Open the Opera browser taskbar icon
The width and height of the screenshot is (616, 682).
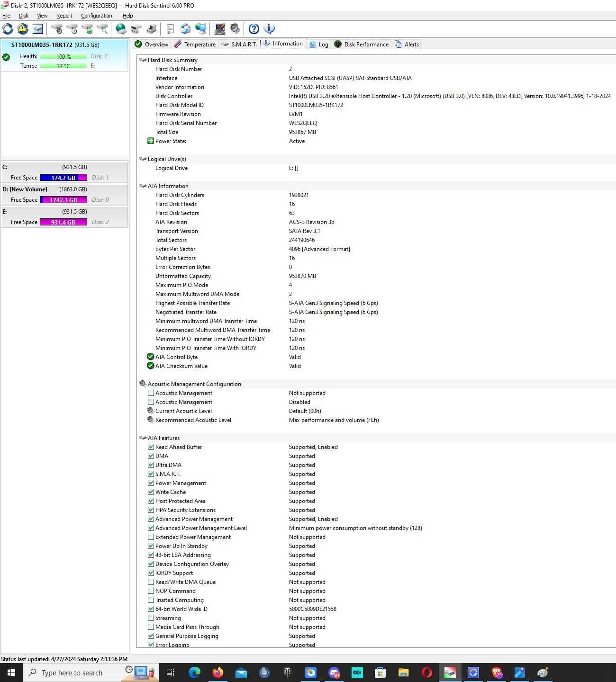coord(427,672)
